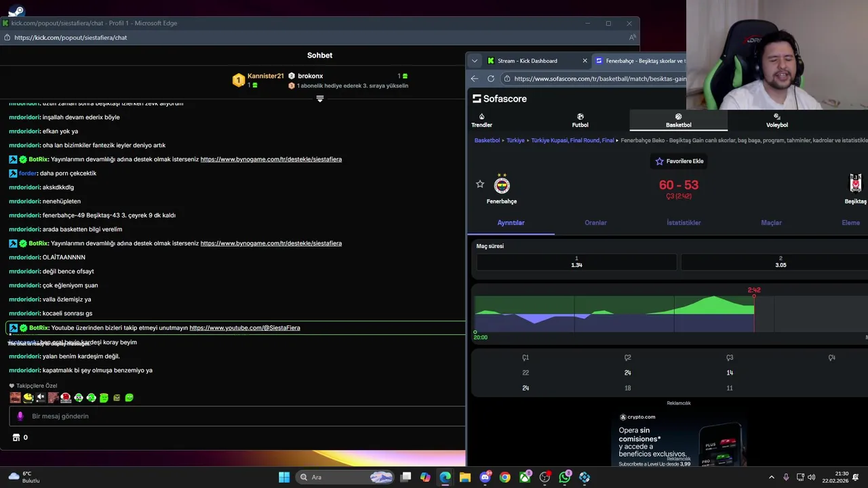
Task: Open the Xbox app from the taskbar
Action: [x=525, y=477]
